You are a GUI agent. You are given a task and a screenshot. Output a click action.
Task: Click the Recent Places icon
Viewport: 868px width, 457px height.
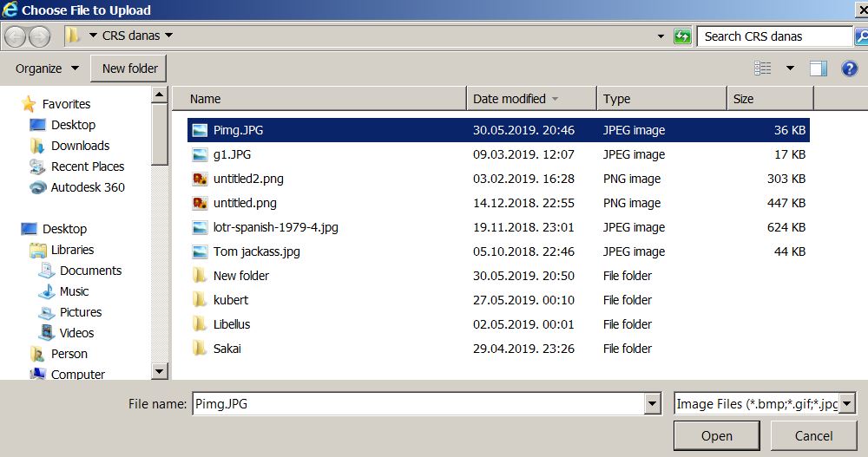click(x=37, y=166)
